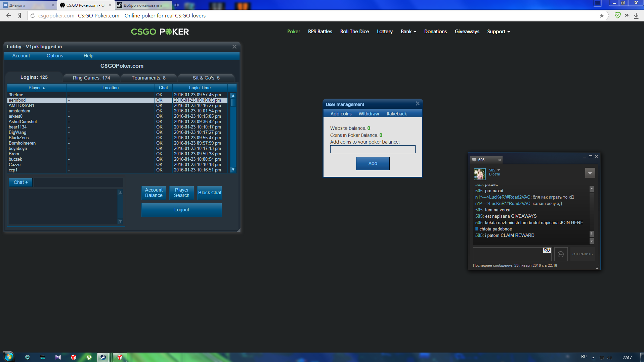Image resolution: width=644 pixels, height=362 pixels.
Task: Go back with the browser back arrow
Action: (x=9, y=15)
